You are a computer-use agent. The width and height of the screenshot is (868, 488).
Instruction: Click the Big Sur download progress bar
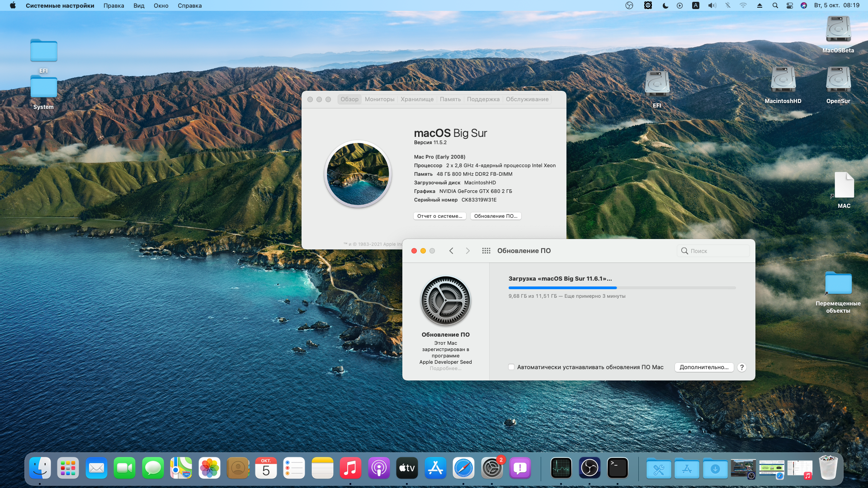[x=622, y=288]
